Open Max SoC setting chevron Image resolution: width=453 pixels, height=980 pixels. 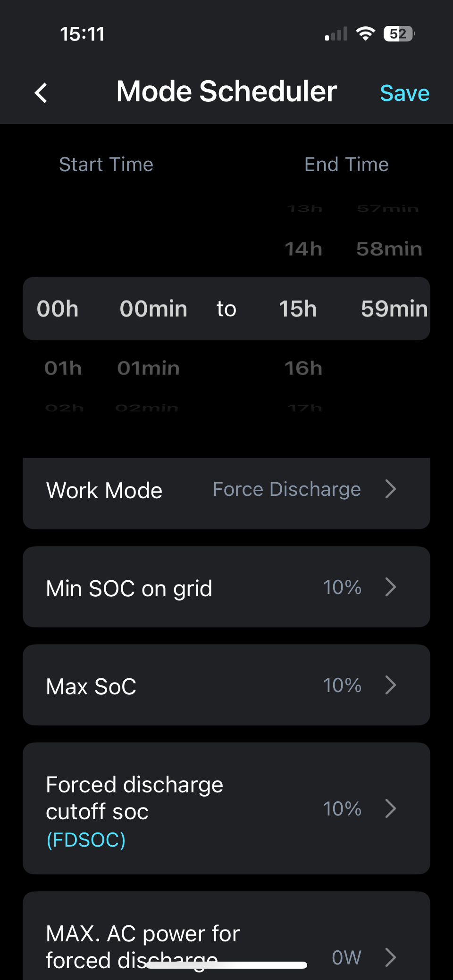[390, 685]
